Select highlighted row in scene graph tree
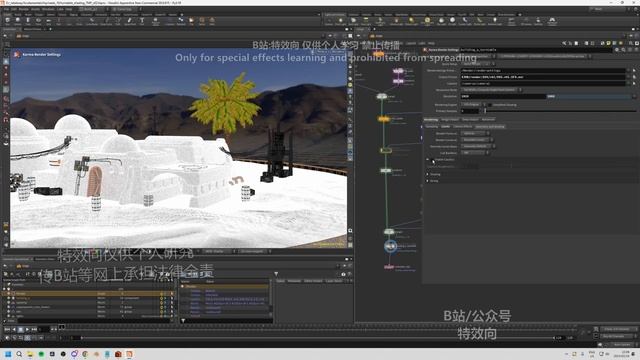Image resolution: width=640 pixels, height=360 pixels. [x=87, y=293]
